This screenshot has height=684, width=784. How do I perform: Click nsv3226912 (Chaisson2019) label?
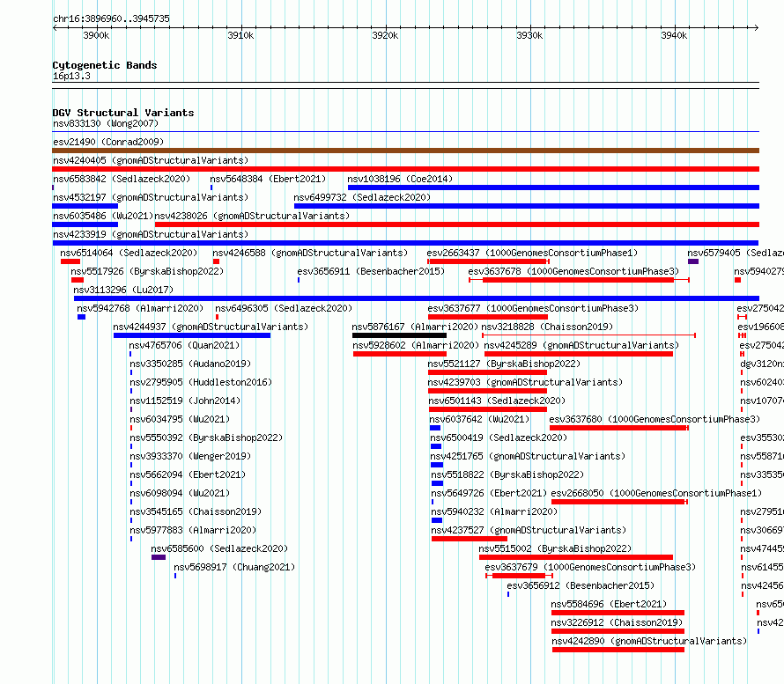617,622
